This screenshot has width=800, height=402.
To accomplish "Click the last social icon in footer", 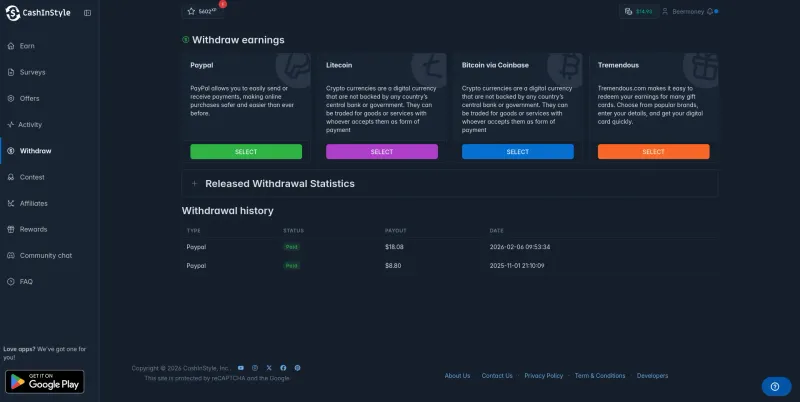I will click(x=297, y=368).
